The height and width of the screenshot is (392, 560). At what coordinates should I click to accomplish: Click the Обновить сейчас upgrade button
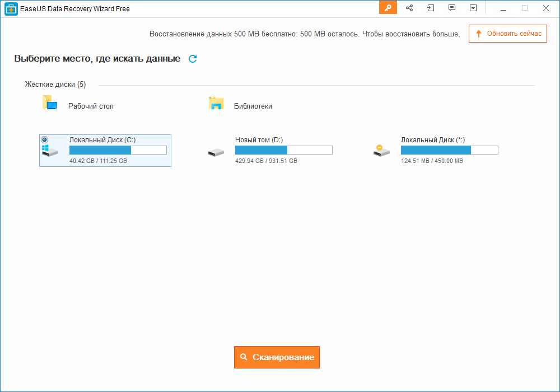508,34
